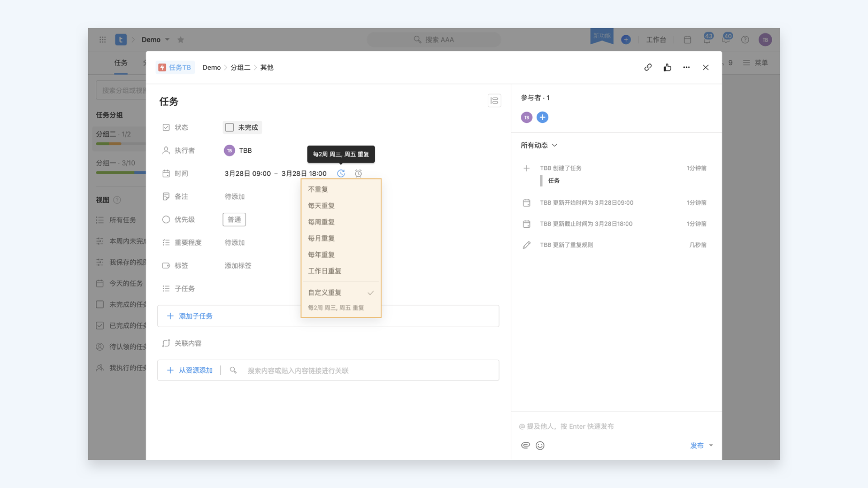Screen dimensions: 868x488
Task: Edit the start time 3月28日 09:00
Action: (248, 174)
